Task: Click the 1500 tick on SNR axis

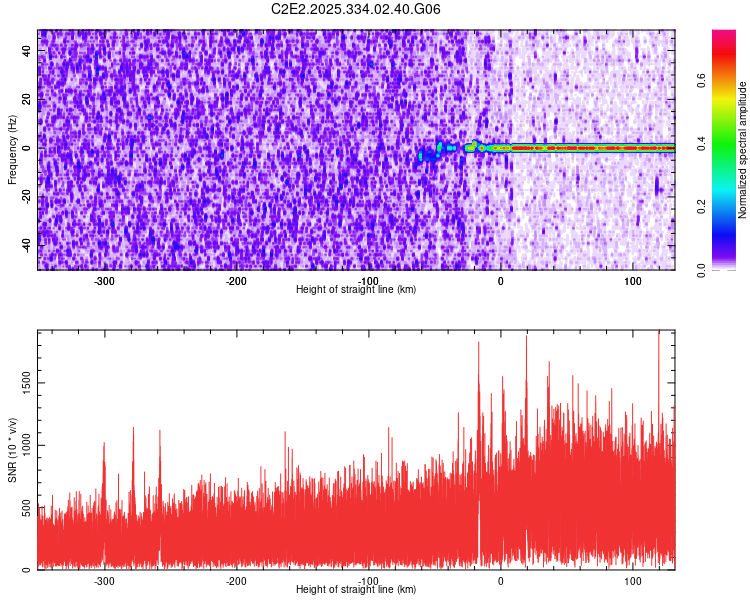Action: click(x=22, y=382)
